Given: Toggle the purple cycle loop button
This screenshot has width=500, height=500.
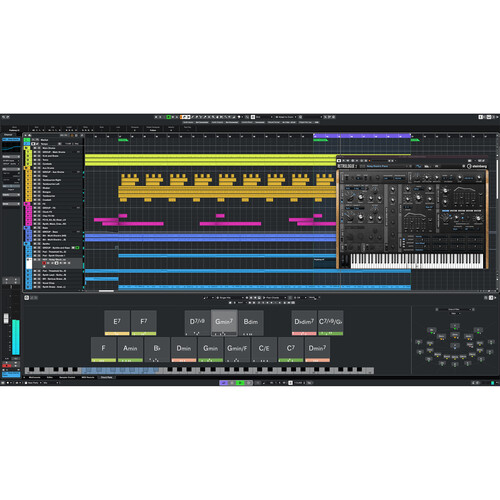Looking at the screenshot, I should tap(223, 383).
